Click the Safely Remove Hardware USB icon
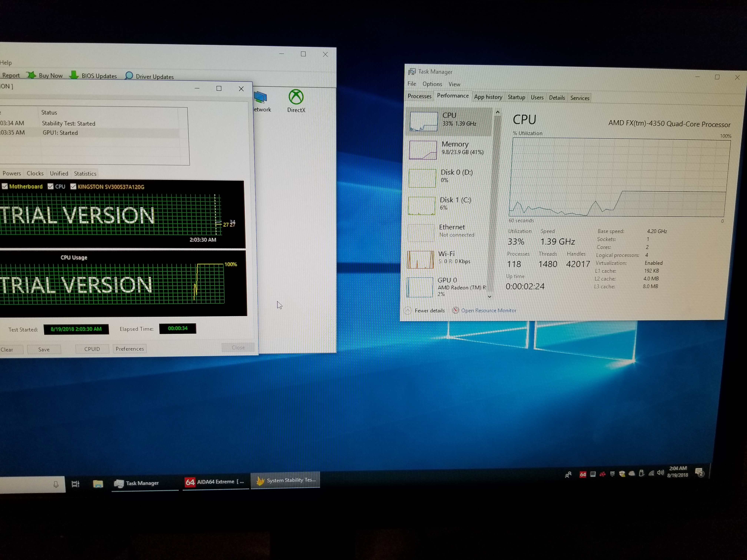This screenshot has width=747, height=560. click(x=641, y=473)
